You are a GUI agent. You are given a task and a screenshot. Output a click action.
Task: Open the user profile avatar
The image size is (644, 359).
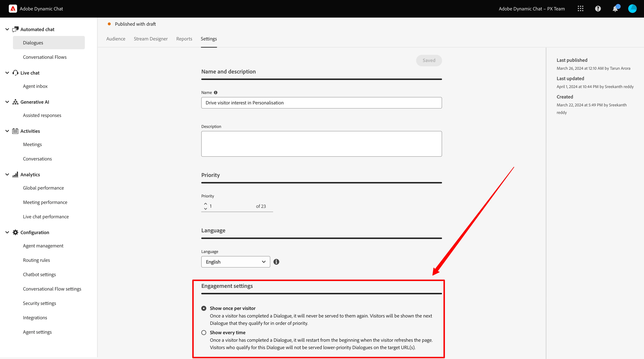632,9
